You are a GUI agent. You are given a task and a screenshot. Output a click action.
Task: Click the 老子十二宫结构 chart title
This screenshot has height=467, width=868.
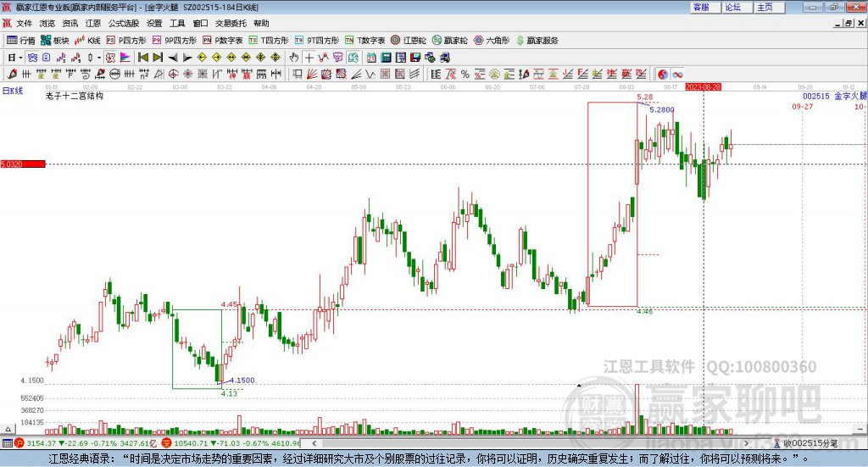[75, 96]
